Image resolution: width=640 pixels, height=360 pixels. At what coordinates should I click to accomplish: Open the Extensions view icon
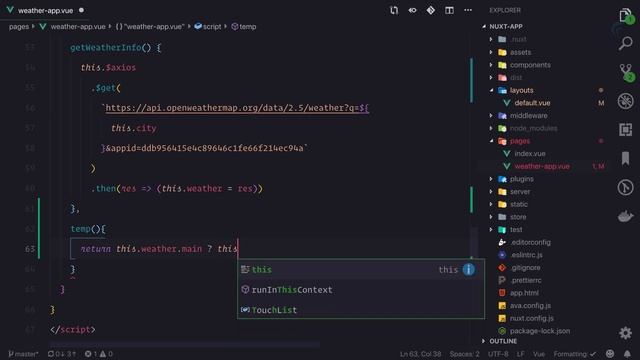[x=625, y=130]
